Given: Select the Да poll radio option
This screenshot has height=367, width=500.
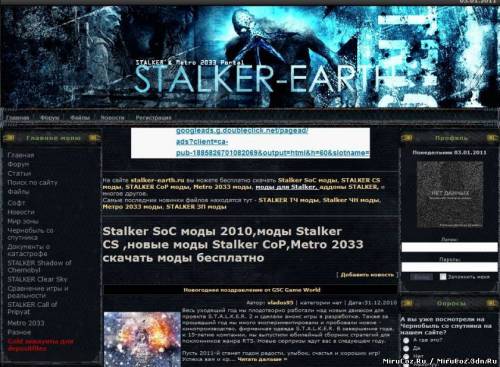Looking at the screenshot, I should point(406,349).
